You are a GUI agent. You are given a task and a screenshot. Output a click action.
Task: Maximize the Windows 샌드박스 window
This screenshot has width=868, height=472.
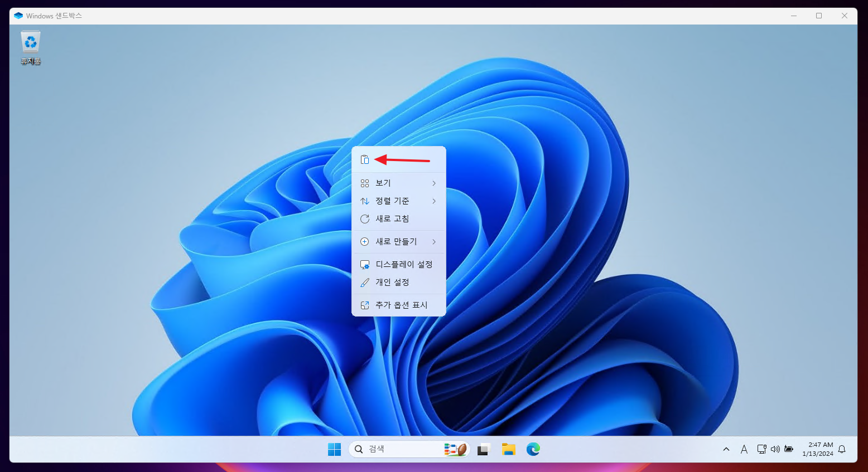(819, 16)
